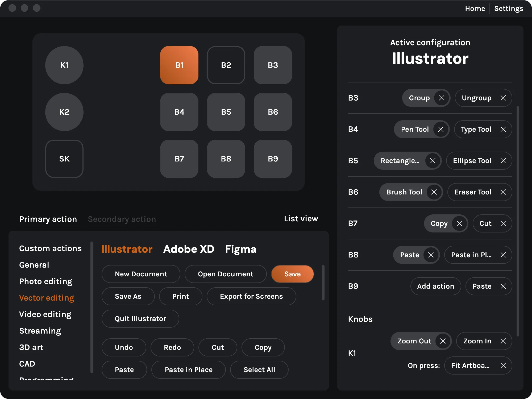This screenshot has width=532, height=399.
Task: Choose the Open Document action
Action: click(226, 274)
